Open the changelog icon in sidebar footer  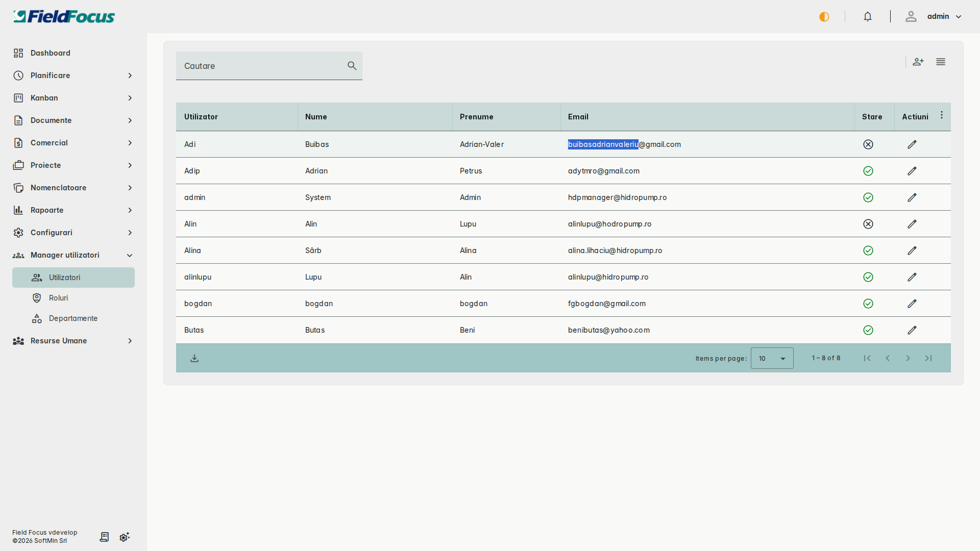(104, 537)
